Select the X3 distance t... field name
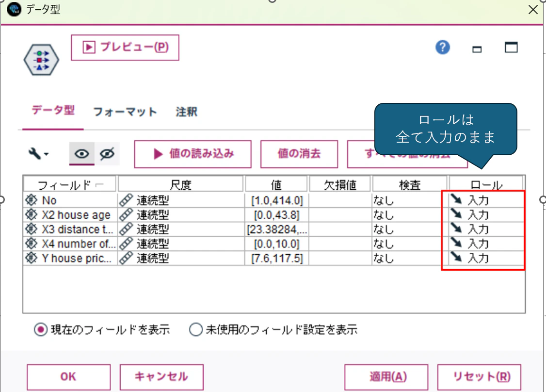Viewport: 546px width, 392px height. click(x=78, y=229)
